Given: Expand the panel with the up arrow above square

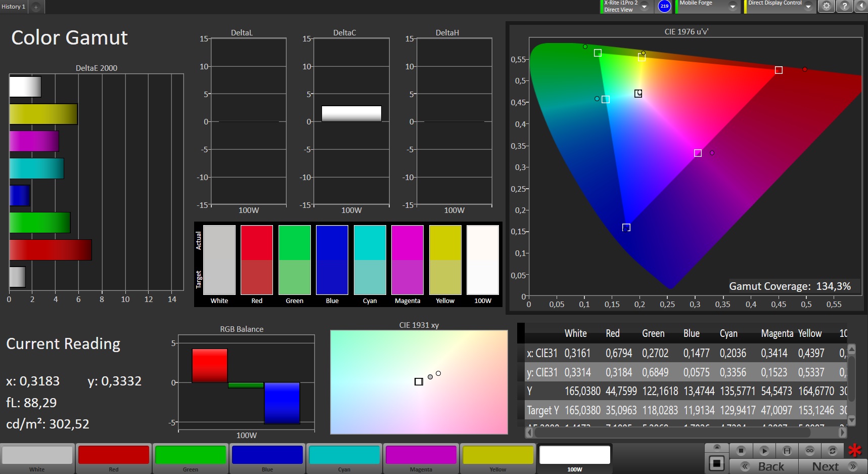Looking at the screenshot, I should tap(716, 447).
